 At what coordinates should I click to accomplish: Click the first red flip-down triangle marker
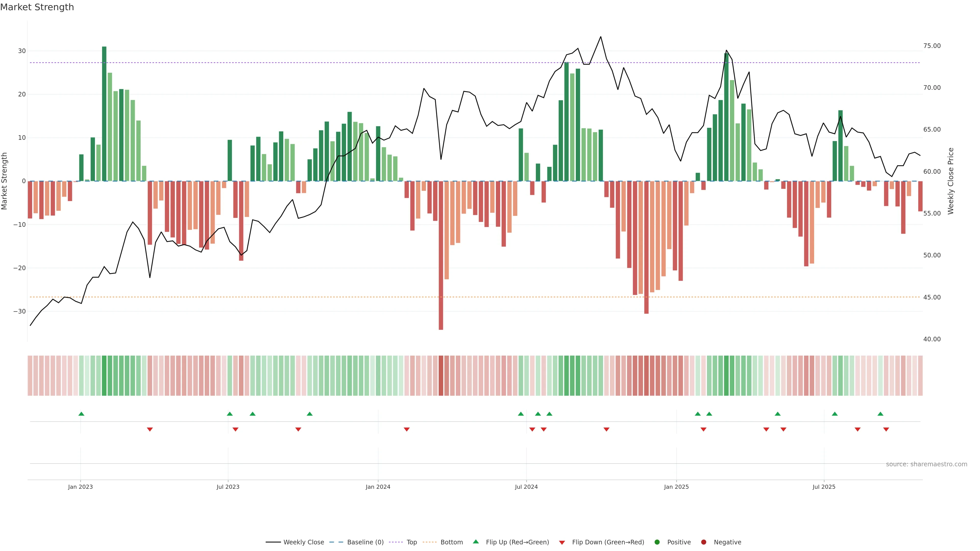tap(150, 429)
